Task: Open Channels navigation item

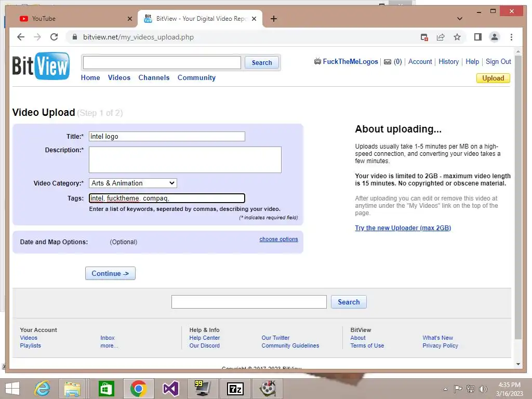Action: [x=154, y=78]
